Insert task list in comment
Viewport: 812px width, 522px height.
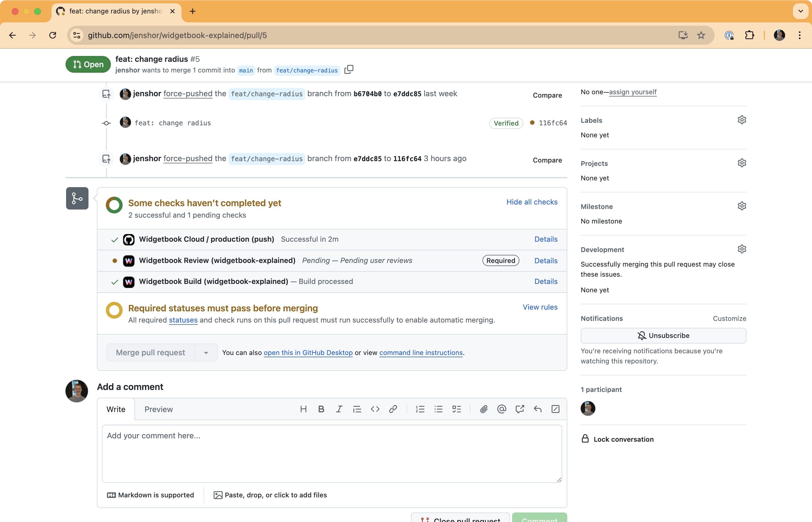pos(456,409)
